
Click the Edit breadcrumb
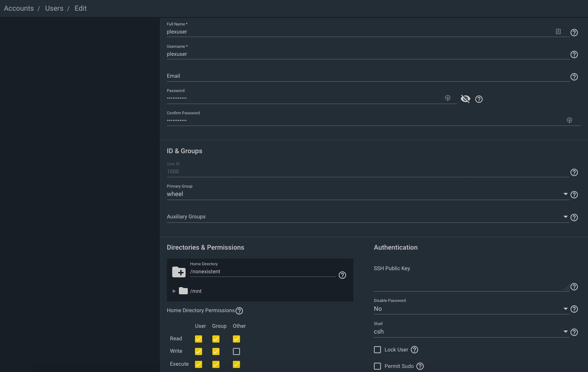(81, 8)
